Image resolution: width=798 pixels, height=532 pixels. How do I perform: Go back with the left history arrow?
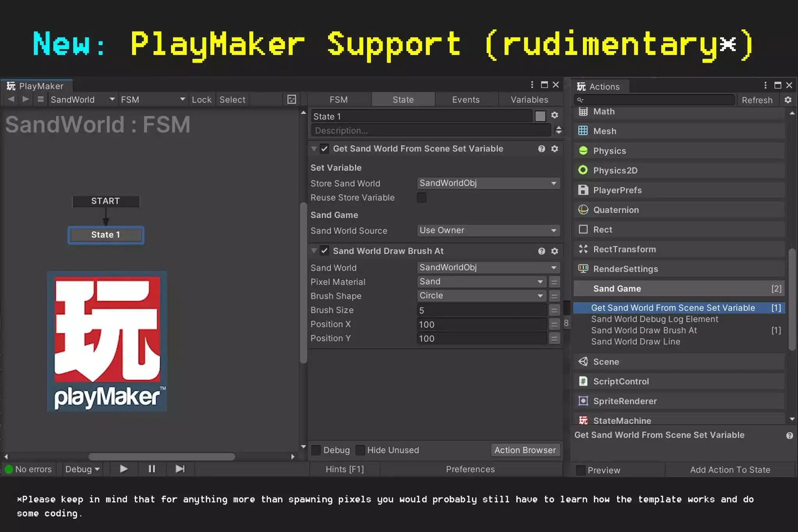[11, 99]
